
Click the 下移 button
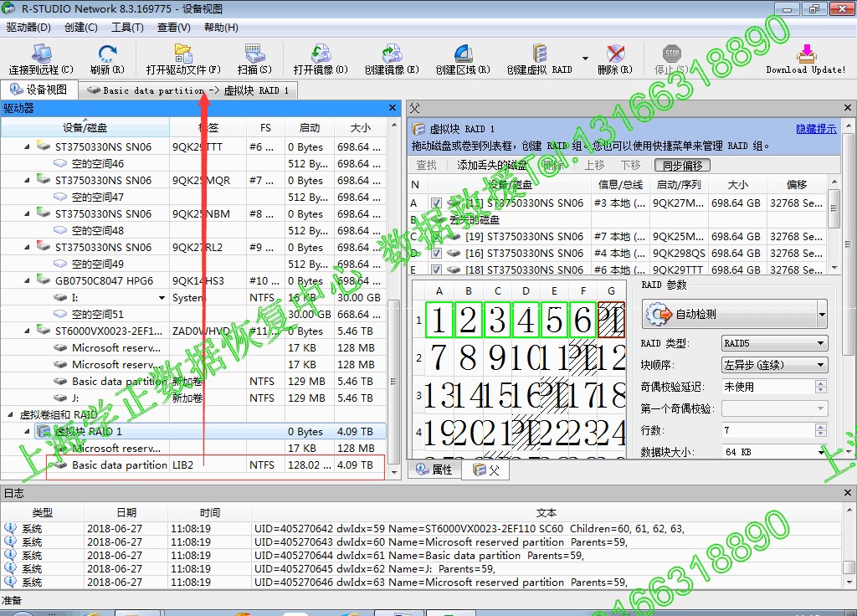click(630, 165)
